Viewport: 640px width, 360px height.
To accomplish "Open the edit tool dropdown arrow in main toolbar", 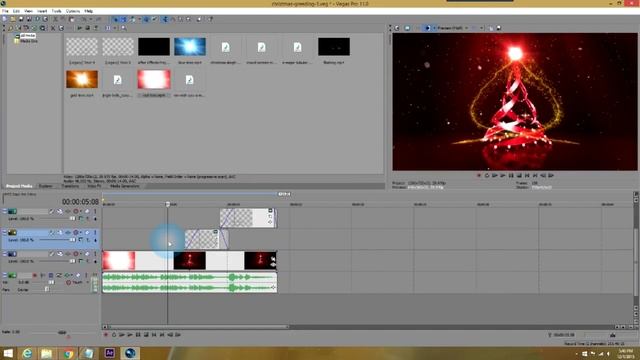I will point(139,19).
